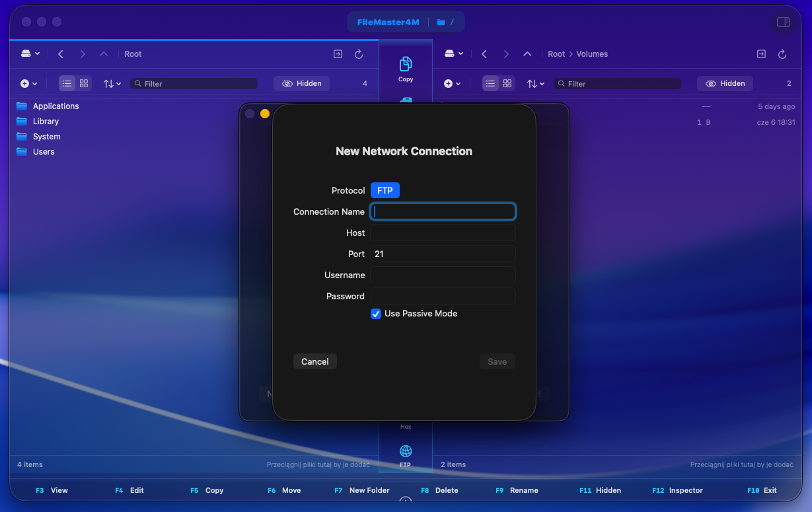
Task: Open the left pane drive selector dropdown
Action: 30,54
